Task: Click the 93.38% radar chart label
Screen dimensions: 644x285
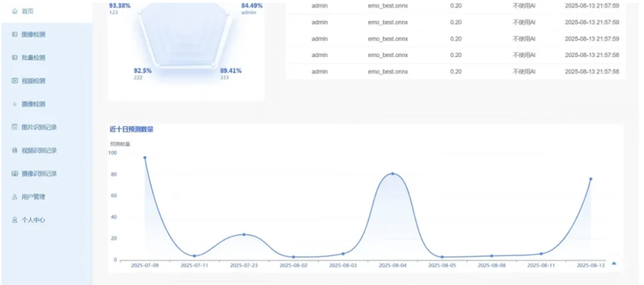Action: pyautogui.click(x=120, y=6)
